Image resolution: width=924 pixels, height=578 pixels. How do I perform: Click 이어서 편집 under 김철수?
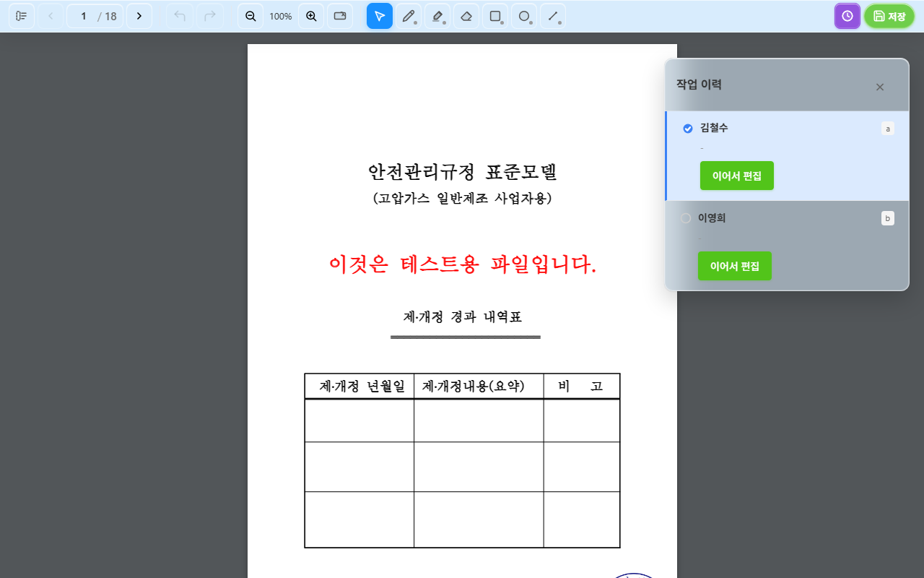737,176
